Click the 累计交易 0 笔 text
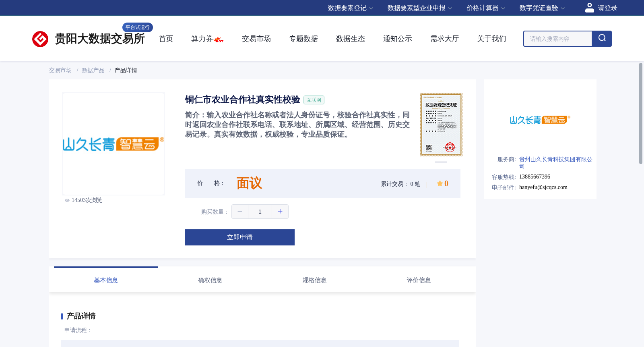The image size is (644, 347). (x=400, y=184)
